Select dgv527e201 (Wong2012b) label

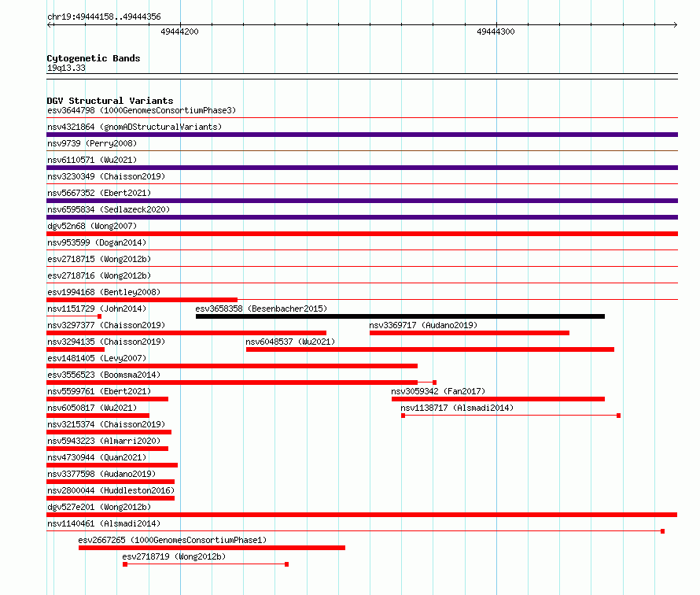99,507
